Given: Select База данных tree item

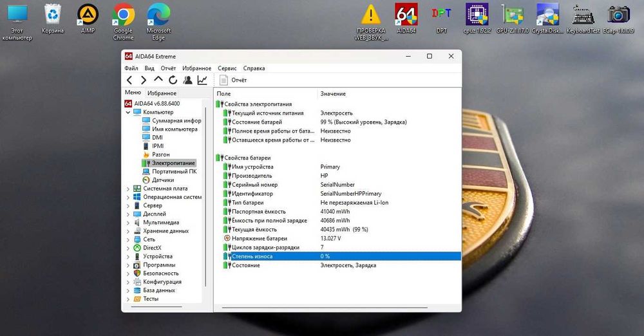Looking at the screenshot, I should [x=155, y=290].
